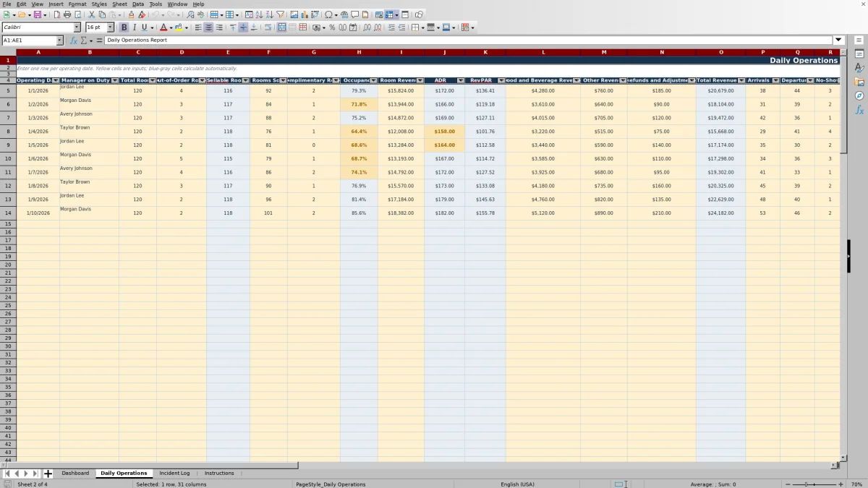Select row header 14
The image size is (868, 488).
click(x=8, y=213)
